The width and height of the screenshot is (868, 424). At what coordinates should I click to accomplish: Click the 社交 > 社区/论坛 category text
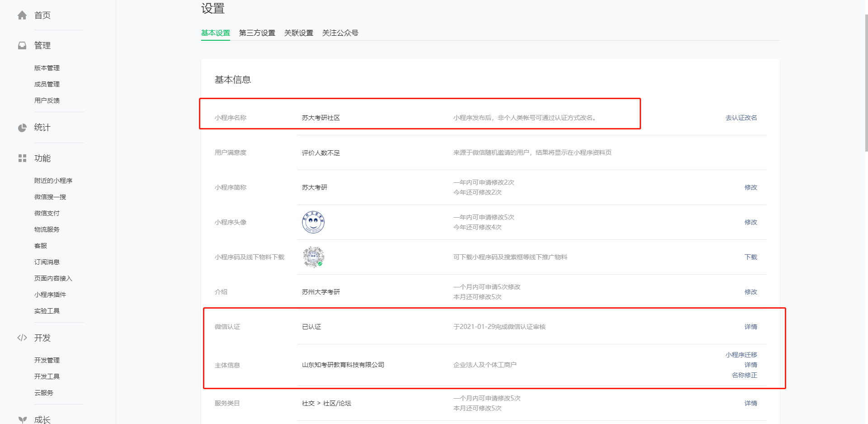(326, 403)
